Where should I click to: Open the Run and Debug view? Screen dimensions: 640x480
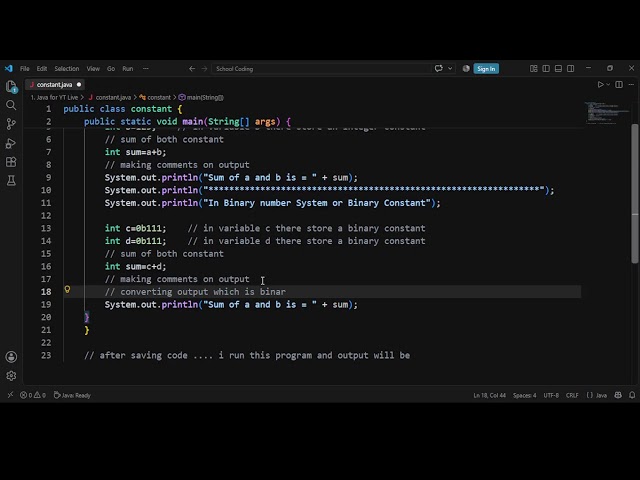tap(11, 143)
